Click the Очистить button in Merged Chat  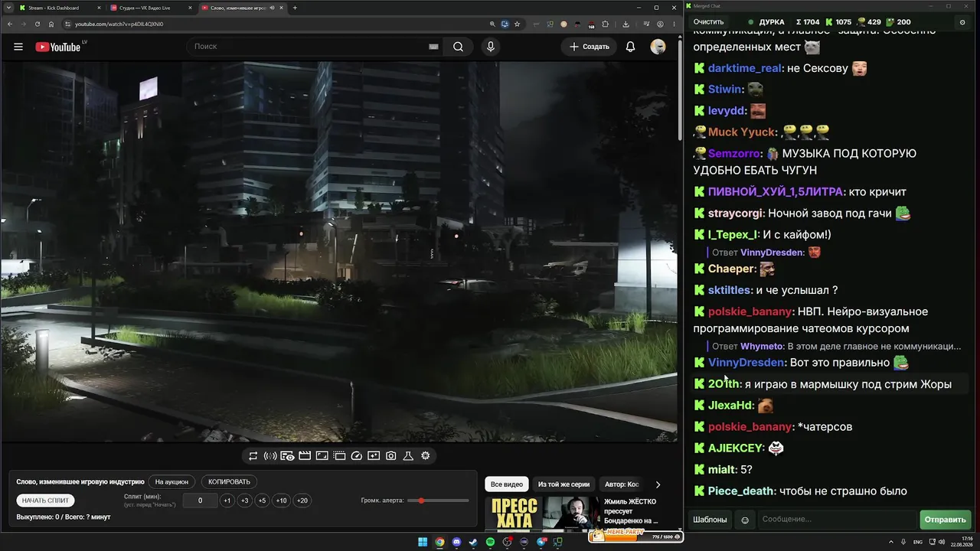(708, 22)
